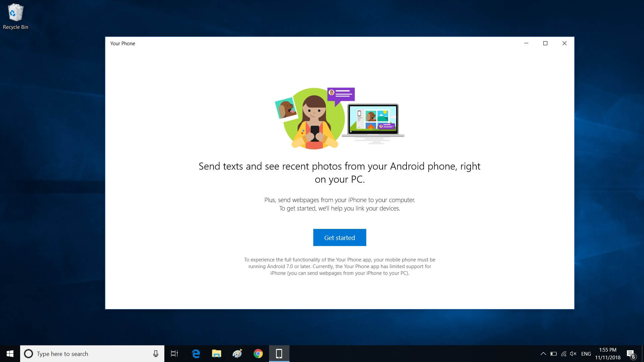Open File Explorer from the taskbar
Viewport: 644px width, 362px height.
[217, 354]
